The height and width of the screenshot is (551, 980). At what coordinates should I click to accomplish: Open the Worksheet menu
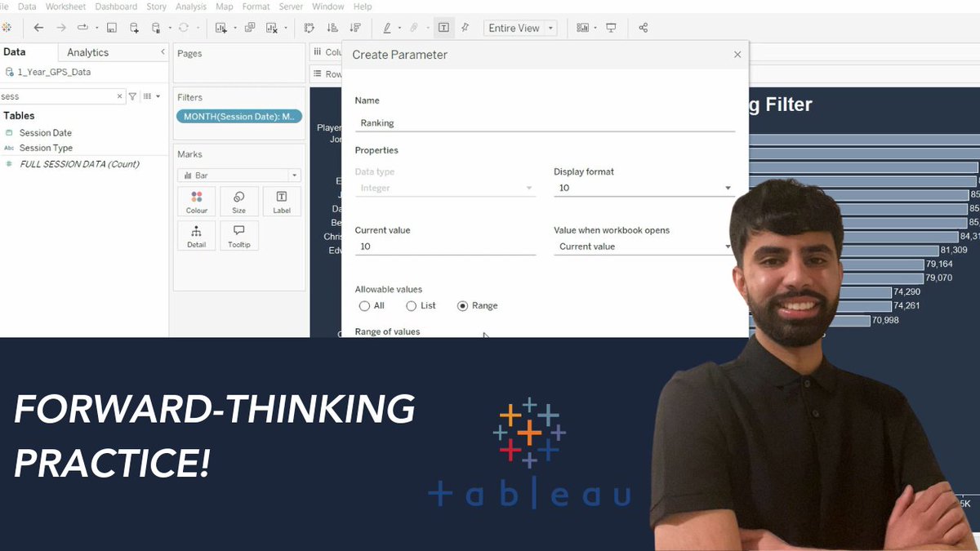pyautogui.click(x=65, y=7)
